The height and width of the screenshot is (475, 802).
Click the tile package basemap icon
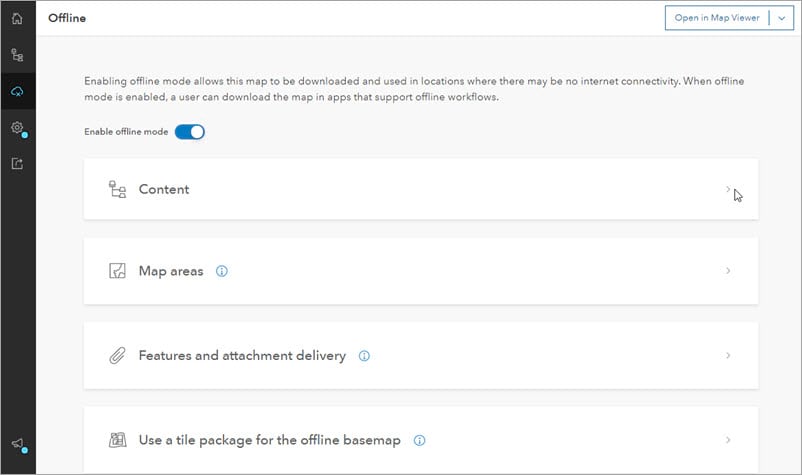118,440
